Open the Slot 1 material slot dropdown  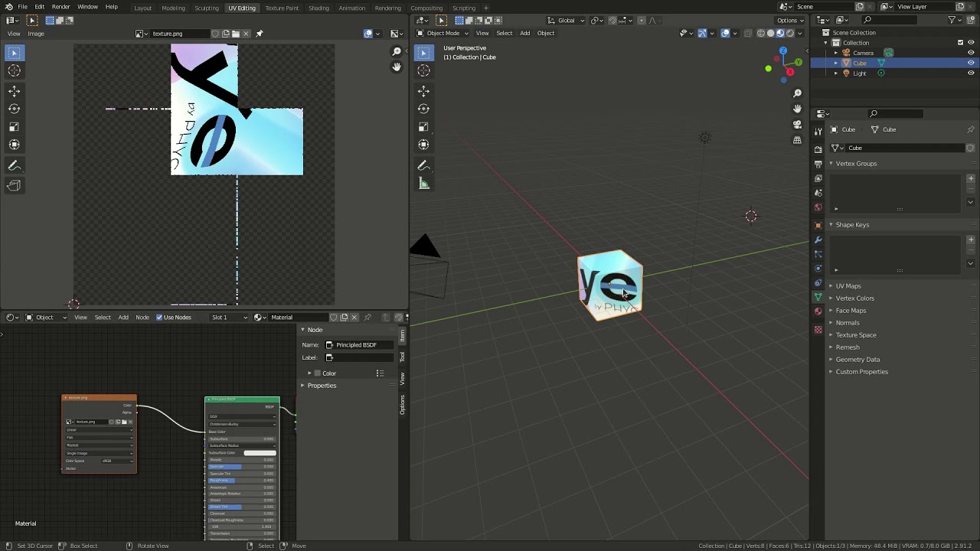[x=230, y=318]
